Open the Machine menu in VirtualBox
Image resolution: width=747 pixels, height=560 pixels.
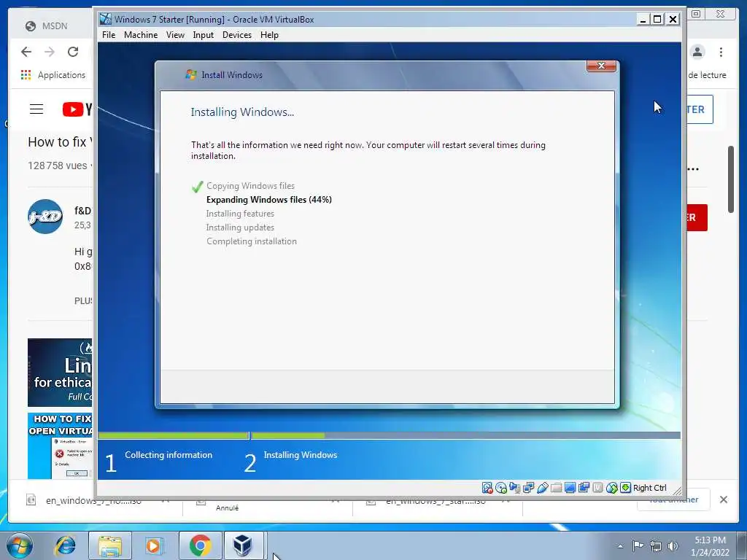[141, 35]
